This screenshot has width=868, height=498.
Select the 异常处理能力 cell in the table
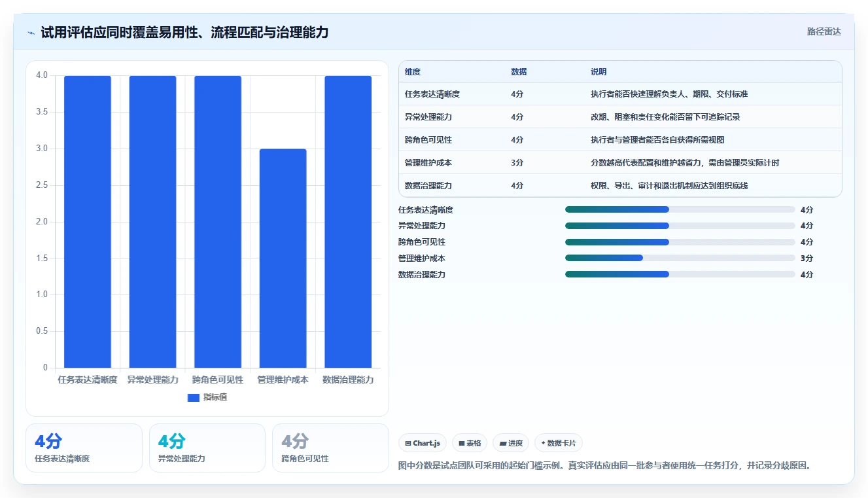tap(428, 117)
